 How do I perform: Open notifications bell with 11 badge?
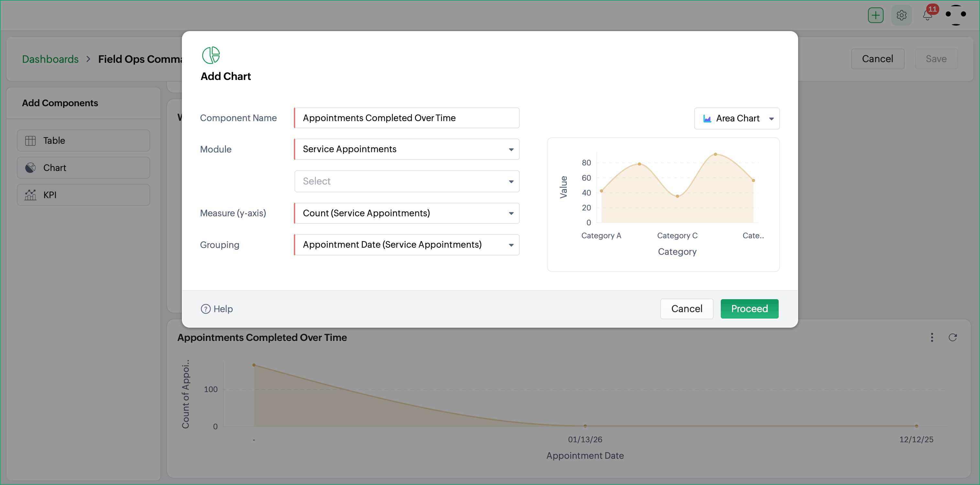928,15
